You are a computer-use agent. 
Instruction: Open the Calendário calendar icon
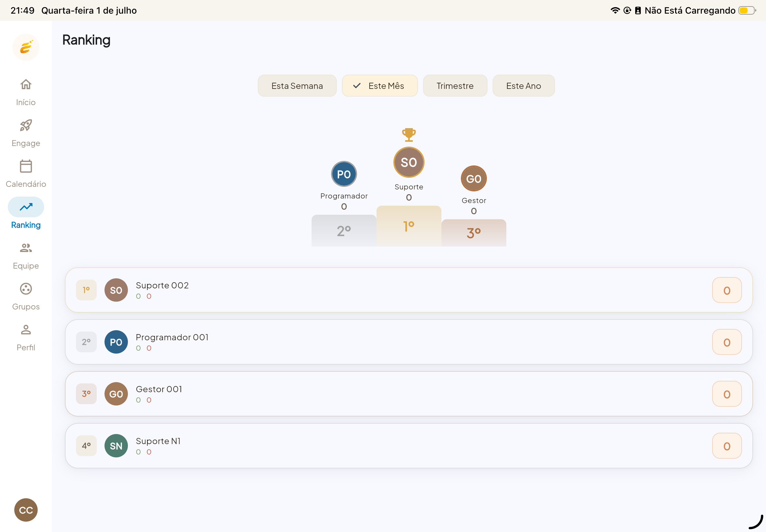coord(26,166)
